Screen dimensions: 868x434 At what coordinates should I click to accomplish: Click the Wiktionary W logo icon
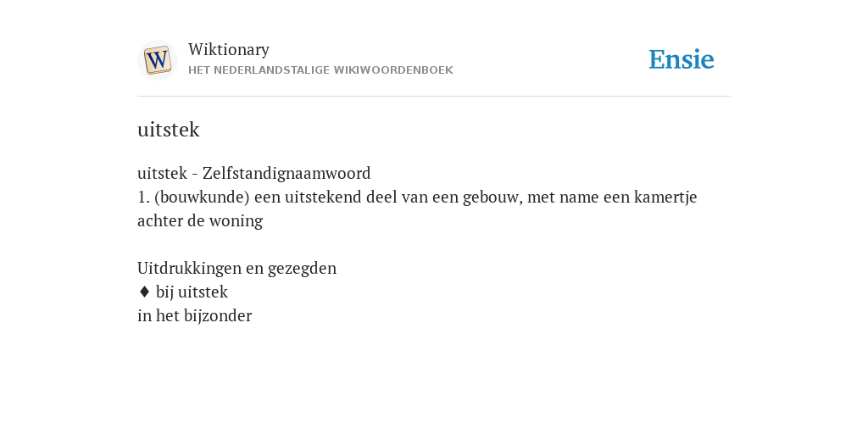pyautogui.click(x=158, y=60)
